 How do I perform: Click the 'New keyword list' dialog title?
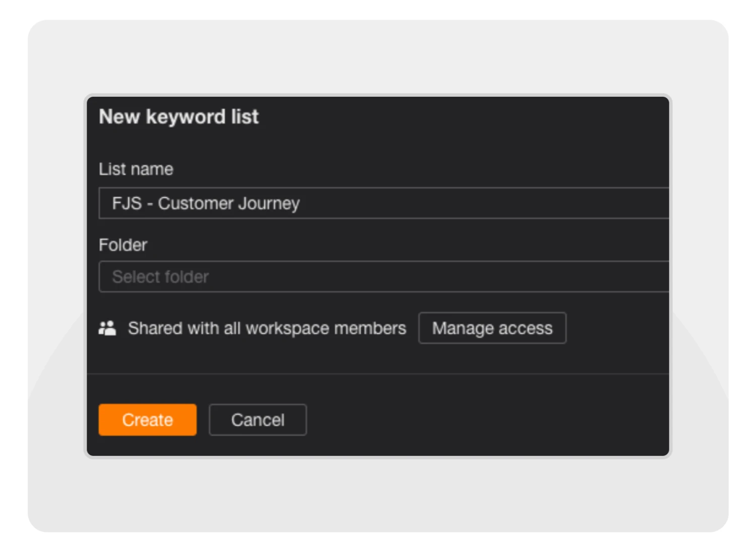point(178,117)
